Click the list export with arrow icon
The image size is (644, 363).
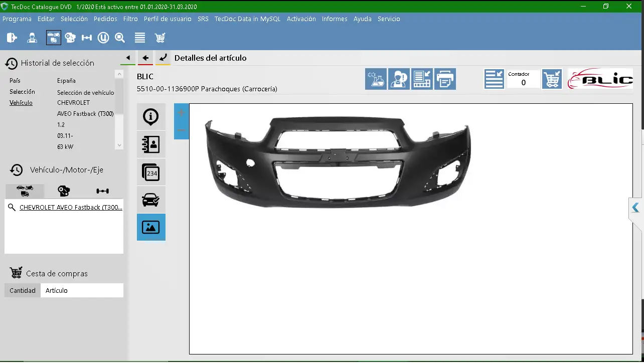click(x=422, y=79)
